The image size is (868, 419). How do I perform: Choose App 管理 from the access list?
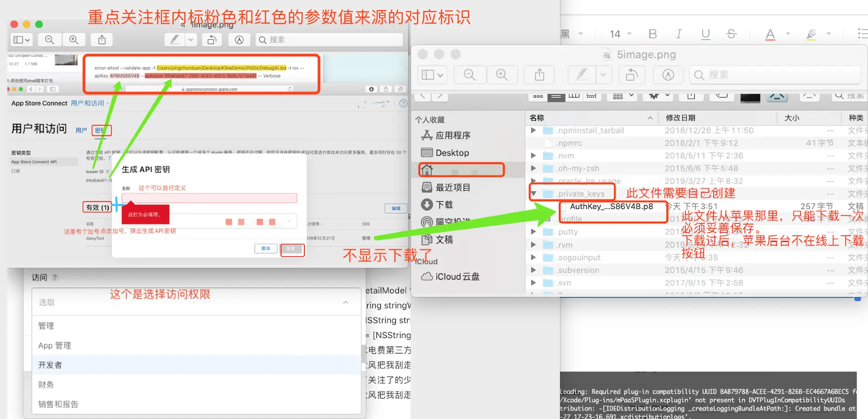pyautogui.click(x=197, y=345)
